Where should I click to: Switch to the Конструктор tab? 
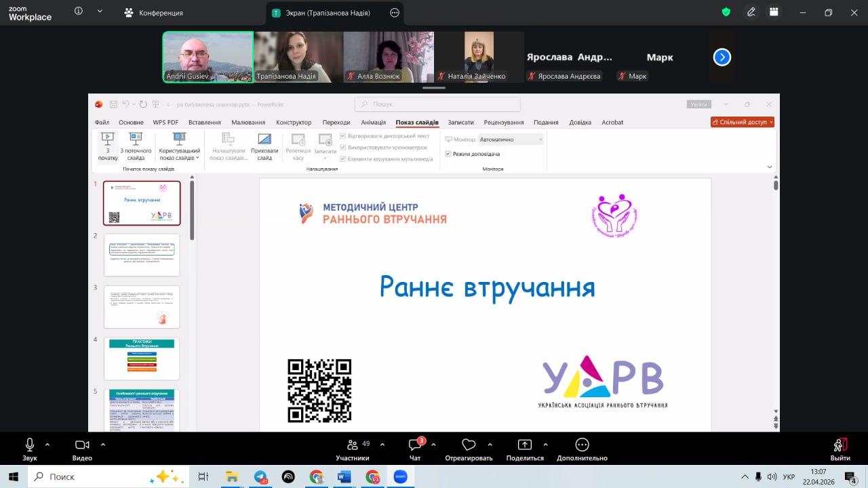(x=294, y=122)
